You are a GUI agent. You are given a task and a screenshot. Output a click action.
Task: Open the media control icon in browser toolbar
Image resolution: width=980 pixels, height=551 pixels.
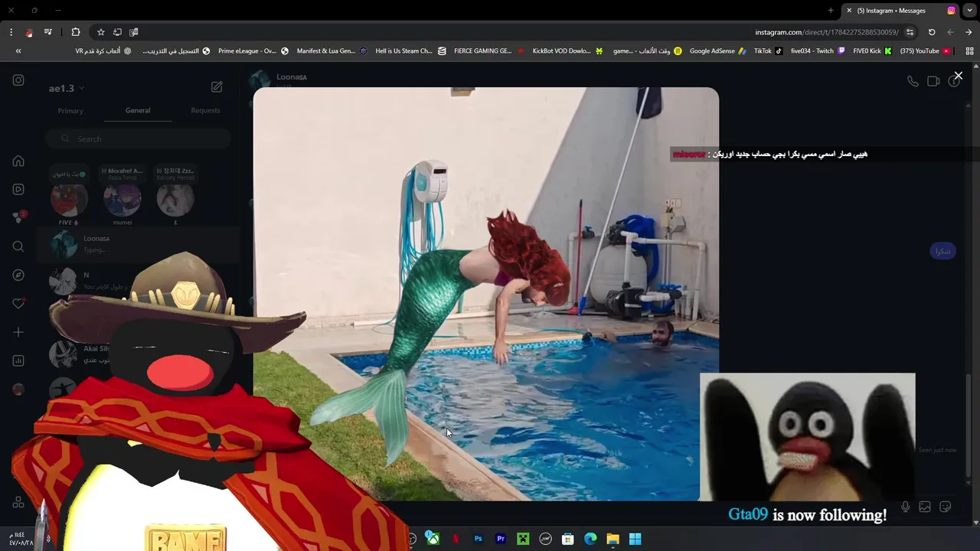pos(47,32)
